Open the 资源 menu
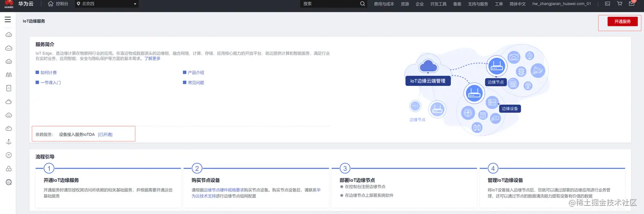The image size is (644, 214). (x=405, y=4)
